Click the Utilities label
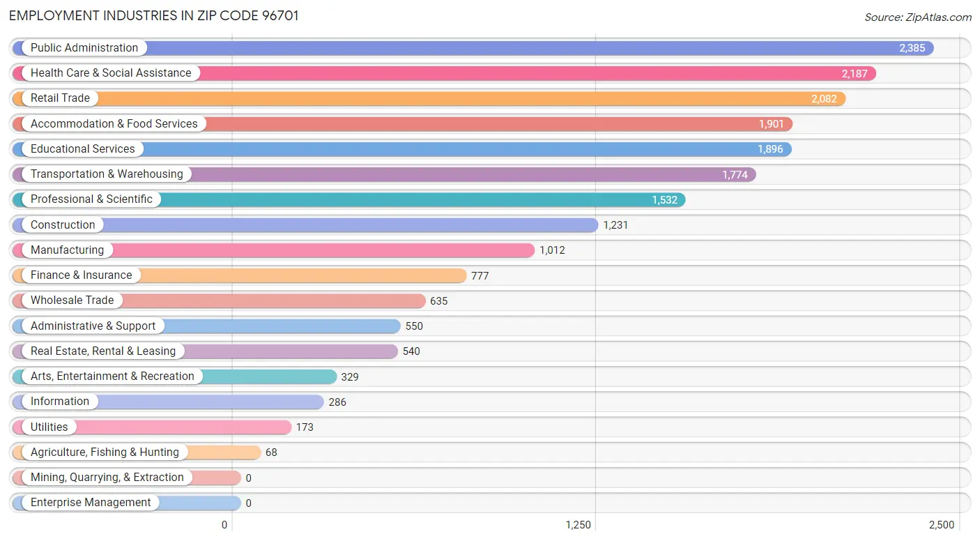The height and width of the screenshot is (541, 980). tap(49, 427)
